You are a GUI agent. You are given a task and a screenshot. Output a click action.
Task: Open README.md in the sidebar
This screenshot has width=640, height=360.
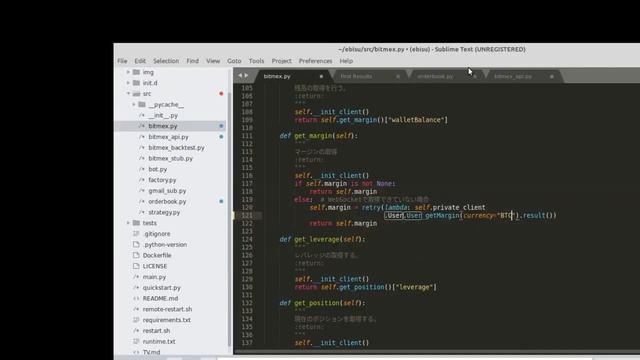[160, 298]
